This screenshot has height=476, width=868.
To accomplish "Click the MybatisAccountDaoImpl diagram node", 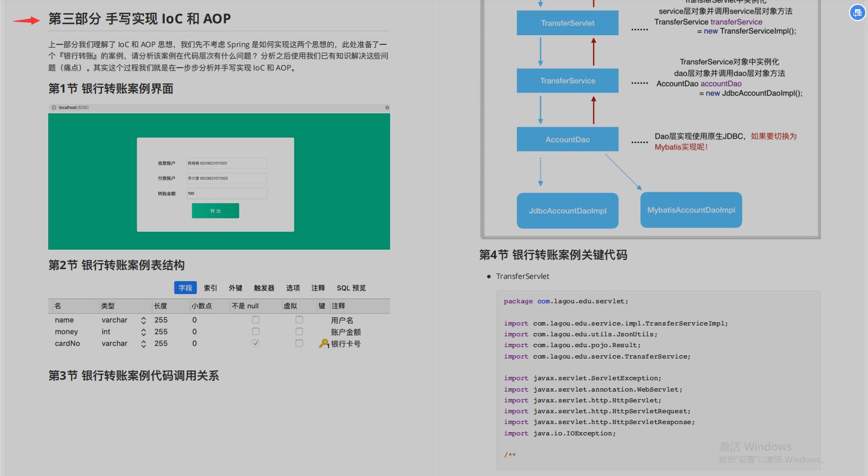I will pyautogui.click(x=691, y=210).
